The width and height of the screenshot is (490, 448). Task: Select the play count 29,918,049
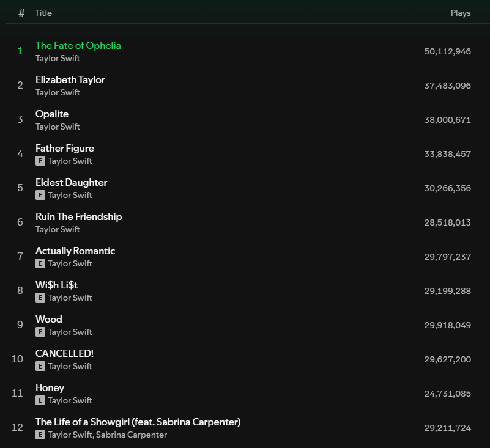click(x=448, y=325)
